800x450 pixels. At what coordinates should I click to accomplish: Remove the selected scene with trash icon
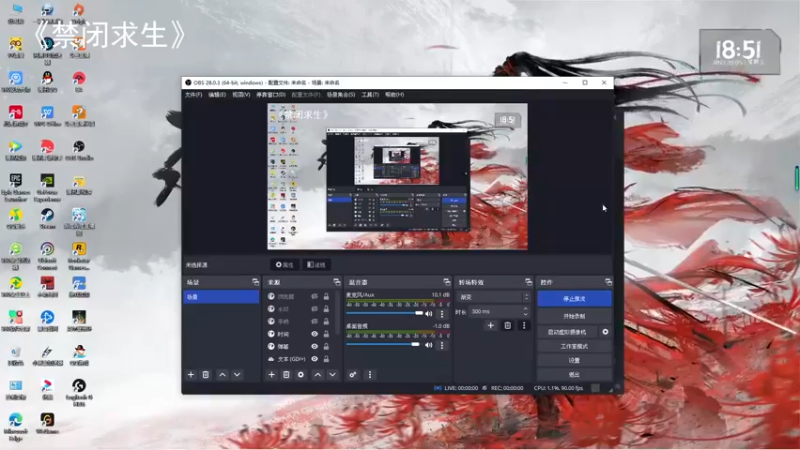tap(206, 374)
